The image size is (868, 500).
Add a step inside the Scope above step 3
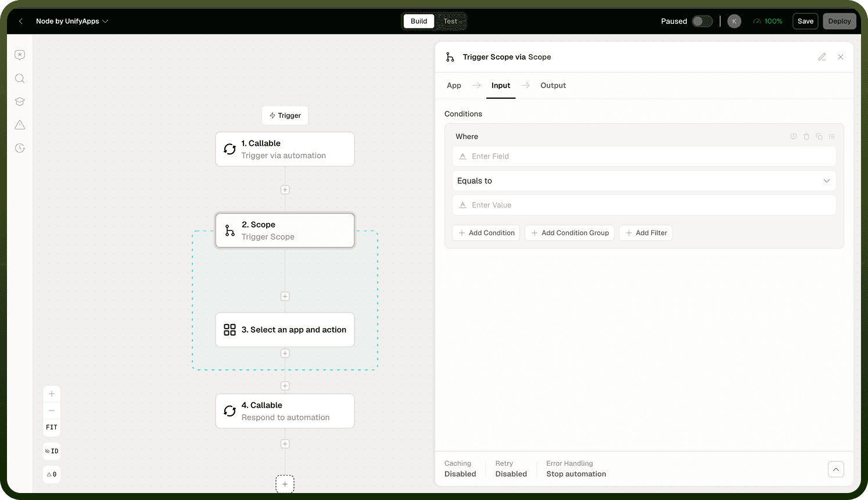point(285,296)
